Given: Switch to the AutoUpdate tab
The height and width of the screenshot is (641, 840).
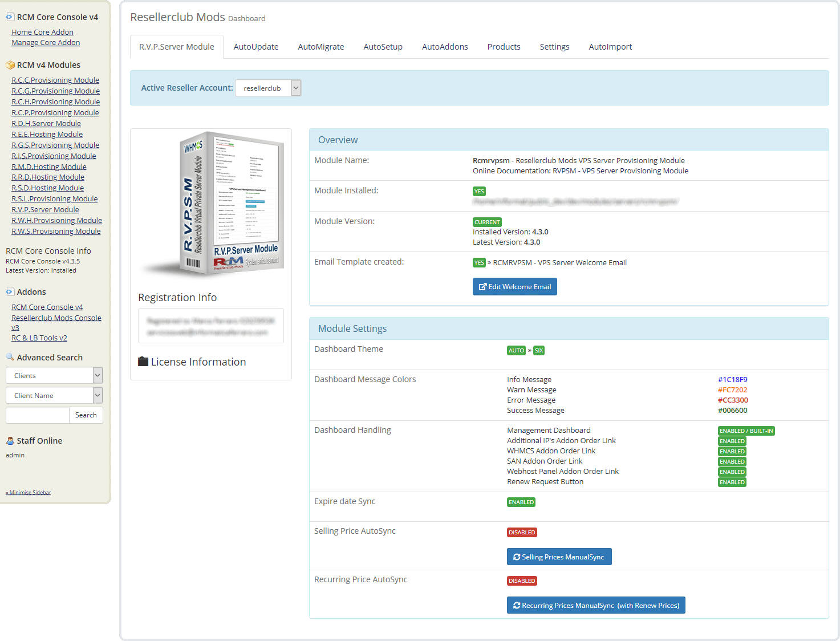Looking at the screenshot, I should pos(256,47).
